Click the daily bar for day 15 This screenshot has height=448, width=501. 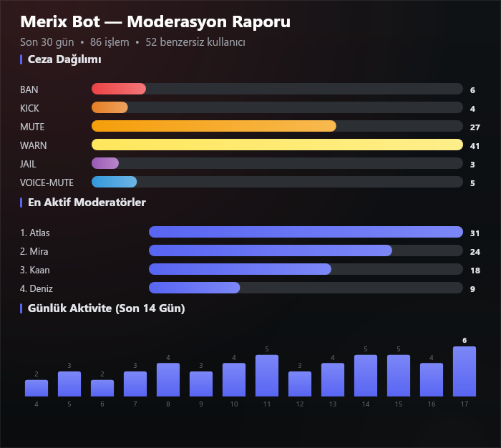click(x=399, y=376)
